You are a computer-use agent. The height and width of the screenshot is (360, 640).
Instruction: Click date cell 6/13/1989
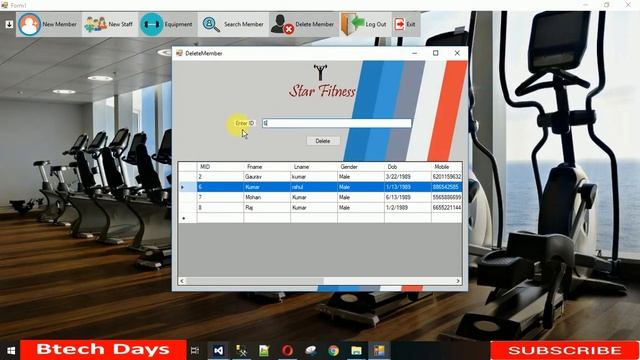pos(408,197)
